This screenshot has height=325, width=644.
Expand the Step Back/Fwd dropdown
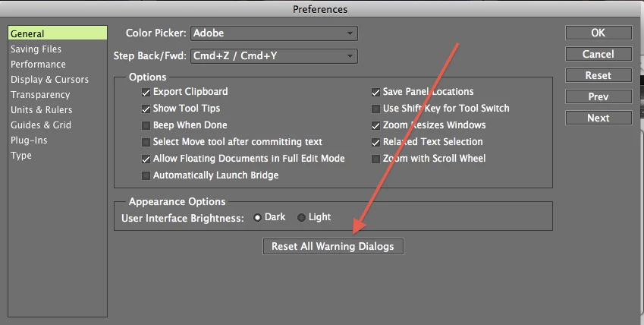click(x=274, y=56)
